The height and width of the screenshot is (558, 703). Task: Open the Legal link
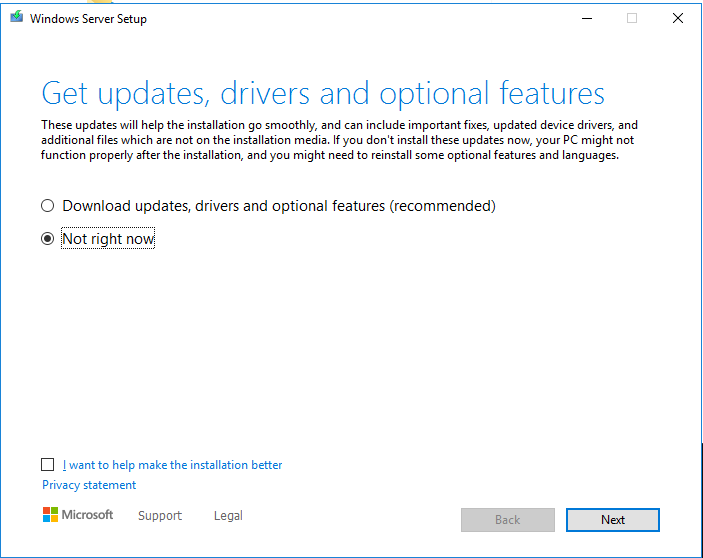[x=228, y=515]
